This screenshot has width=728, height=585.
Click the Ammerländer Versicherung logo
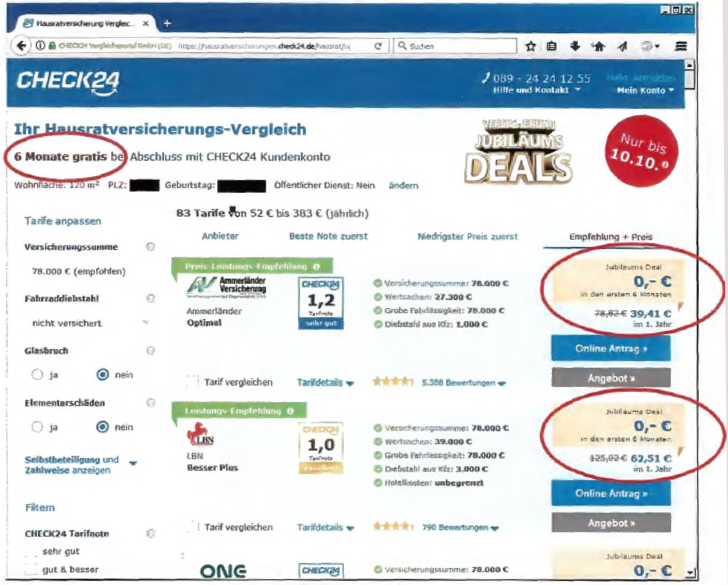[226, 287]
